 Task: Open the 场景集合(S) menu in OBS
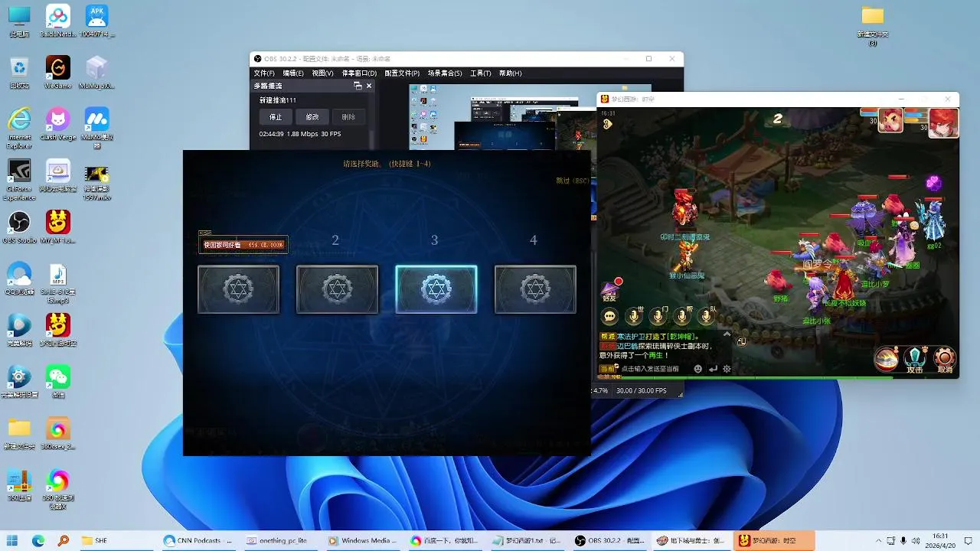445,73
